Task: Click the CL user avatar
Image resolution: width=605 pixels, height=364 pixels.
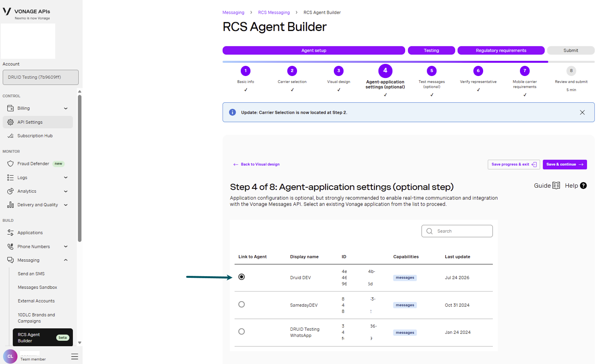Action: pos(10,356)
